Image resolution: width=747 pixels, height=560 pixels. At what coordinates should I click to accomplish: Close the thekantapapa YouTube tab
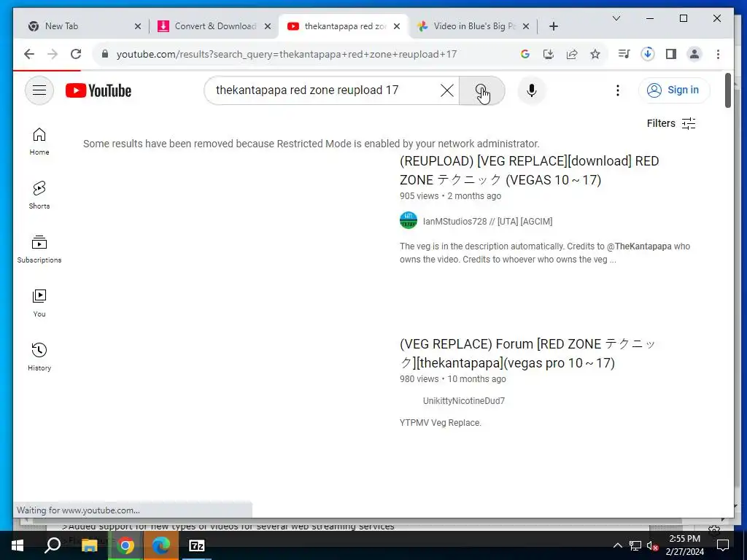coord(396,26)
